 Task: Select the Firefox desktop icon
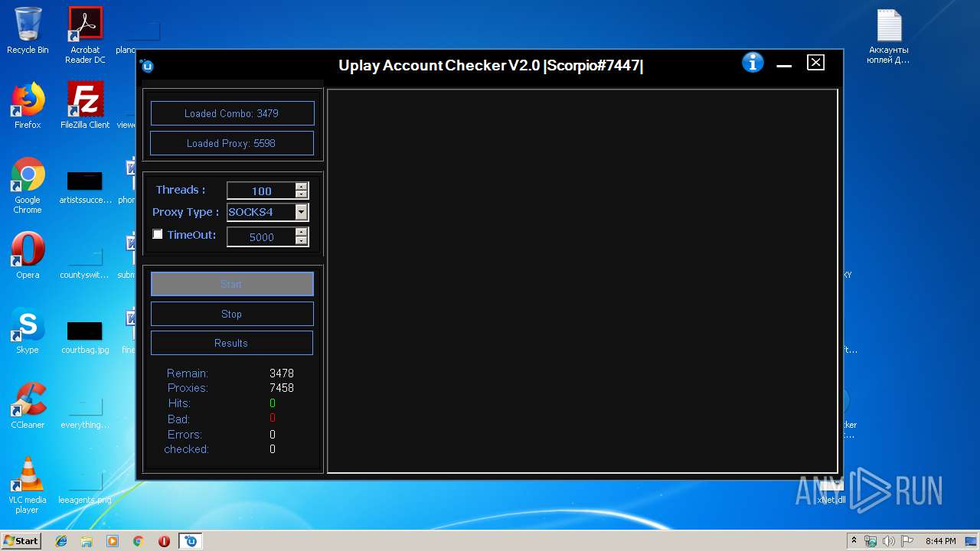coord(28,105)
